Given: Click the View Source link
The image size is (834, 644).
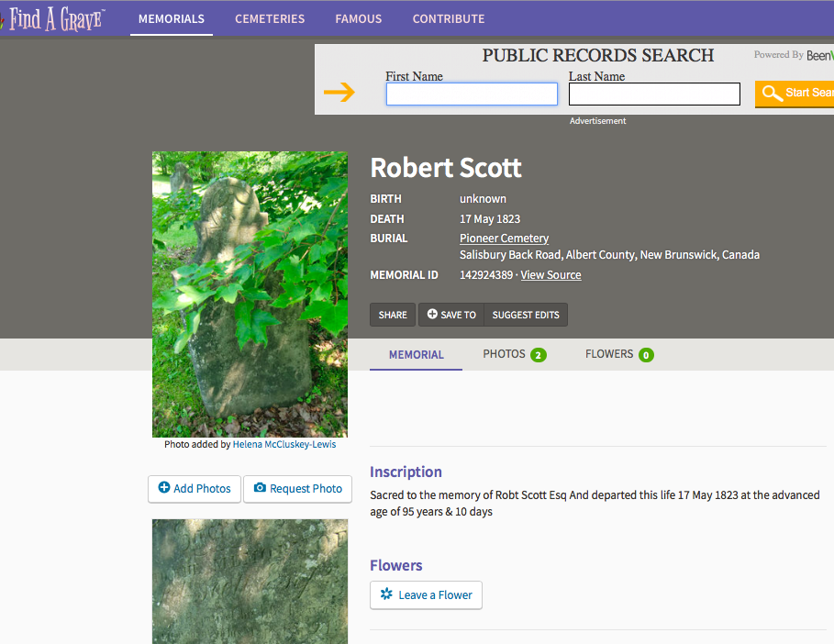Looking at the screenshot, I should pos(550,275).
